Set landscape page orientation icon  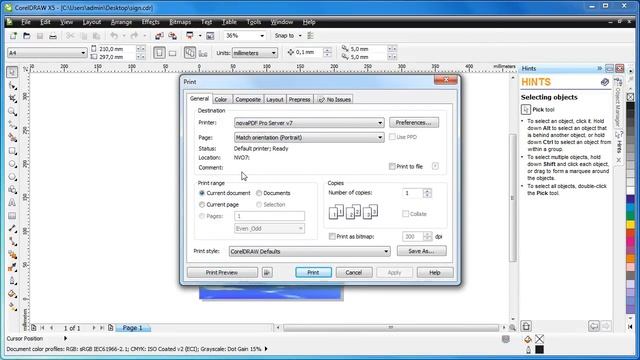pos(173,53)
